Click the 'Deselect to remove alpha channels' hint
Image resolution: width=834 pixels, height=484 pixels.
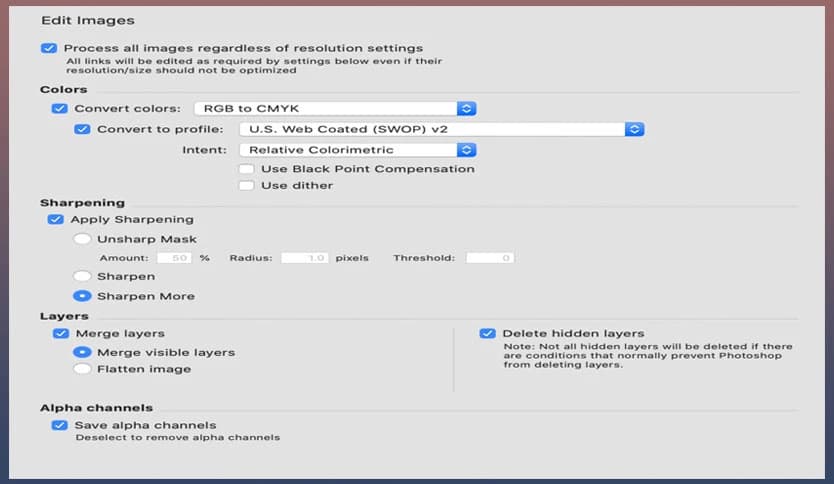click(x=178, y=438)
